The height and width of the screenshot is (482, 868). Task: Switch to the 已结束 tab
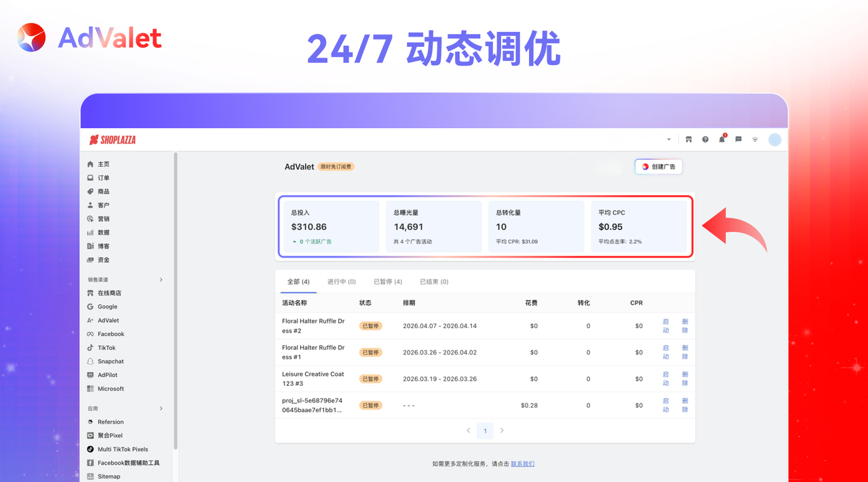(433, 281)
